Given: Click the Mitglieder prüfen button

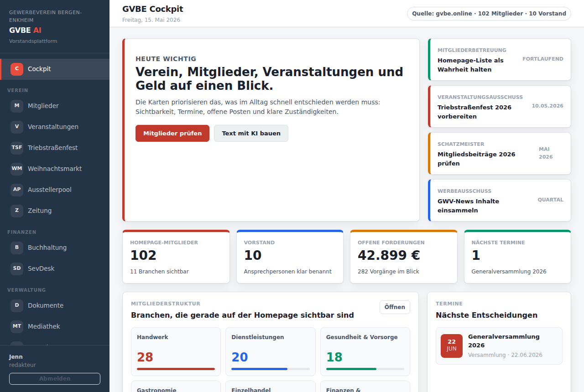Looking at the screenshot, I should click(172, 134).
